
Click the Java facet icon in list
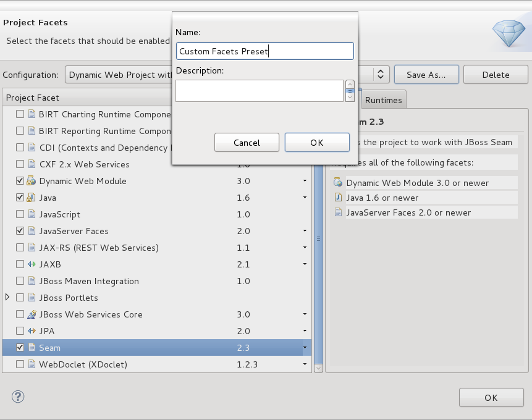click(32, 198)
